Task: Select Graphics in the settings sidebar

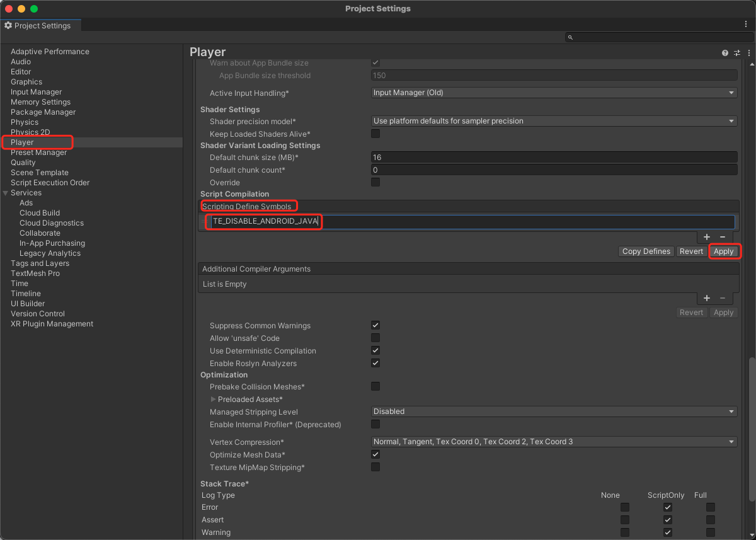Action: click(26, 82)
